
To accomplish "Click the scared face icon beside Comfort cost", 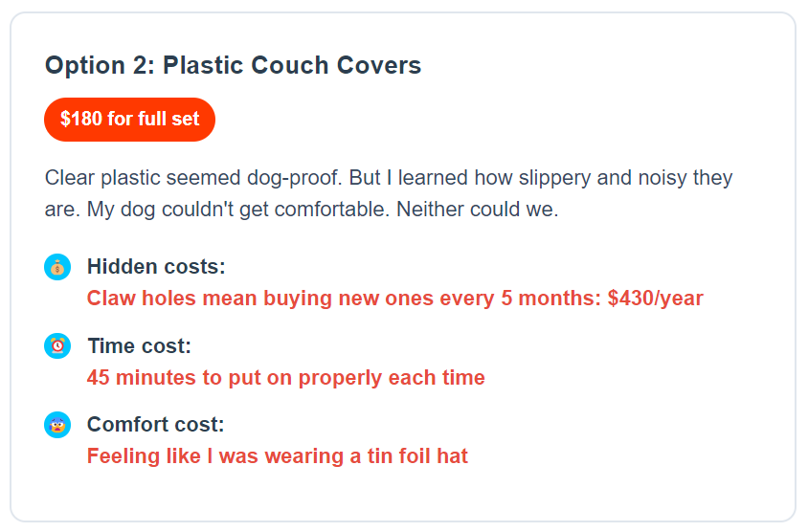I will (57, 425).
